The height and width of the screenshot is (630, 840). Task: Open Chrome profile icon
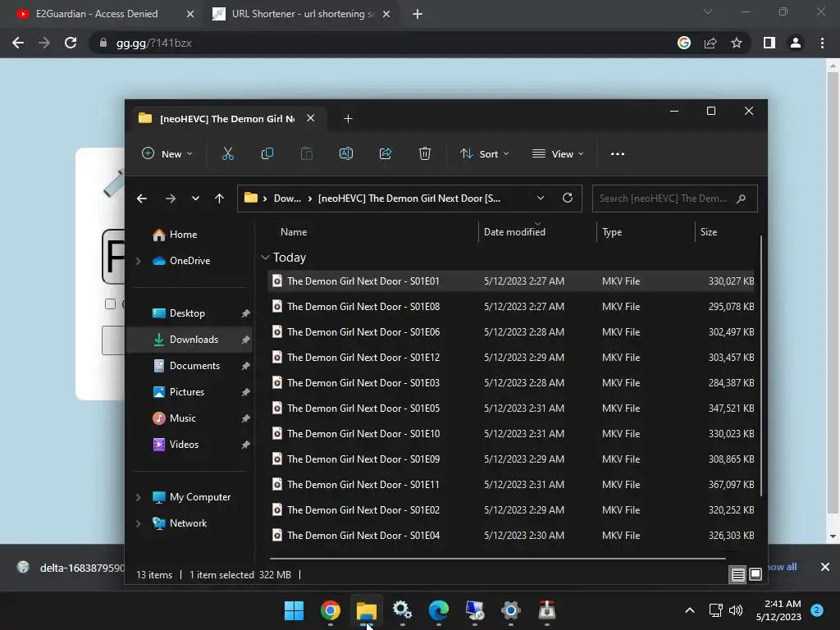[x=796, y=43]
